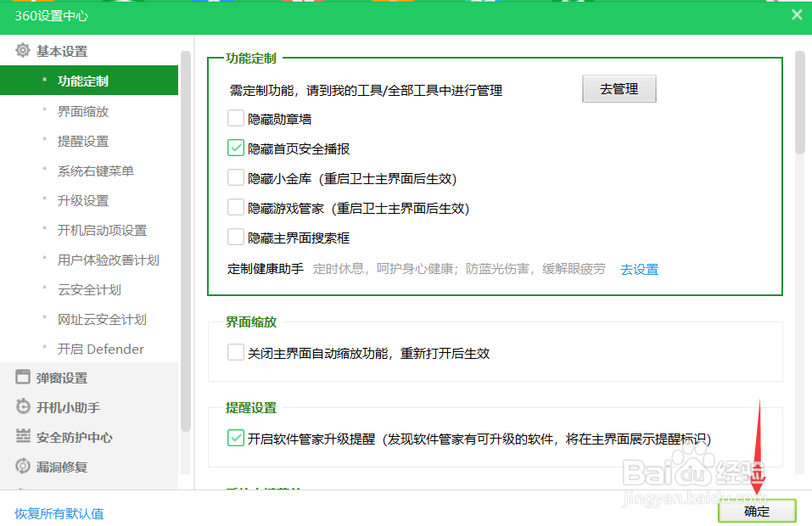Expand the 开机小助手 category label
Viewport: 812px width, 526px height.
tap(68, 407)
